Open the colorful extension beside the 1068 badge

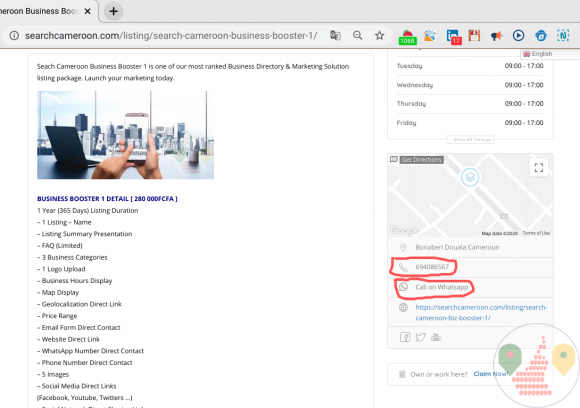coord(430,36)
